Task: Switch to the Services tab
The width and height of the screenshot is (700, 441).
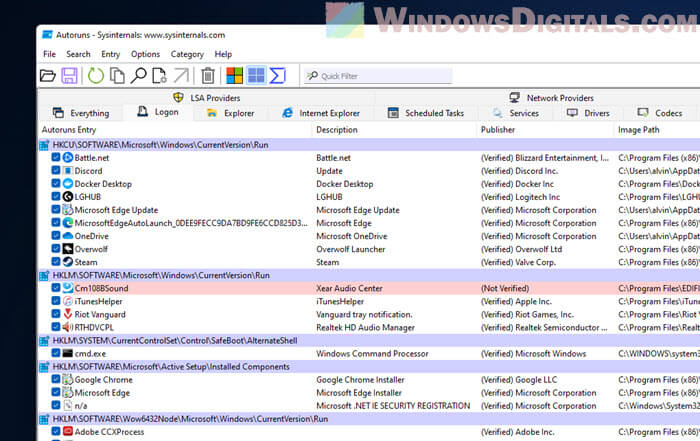Action: (x=516, y=113)
